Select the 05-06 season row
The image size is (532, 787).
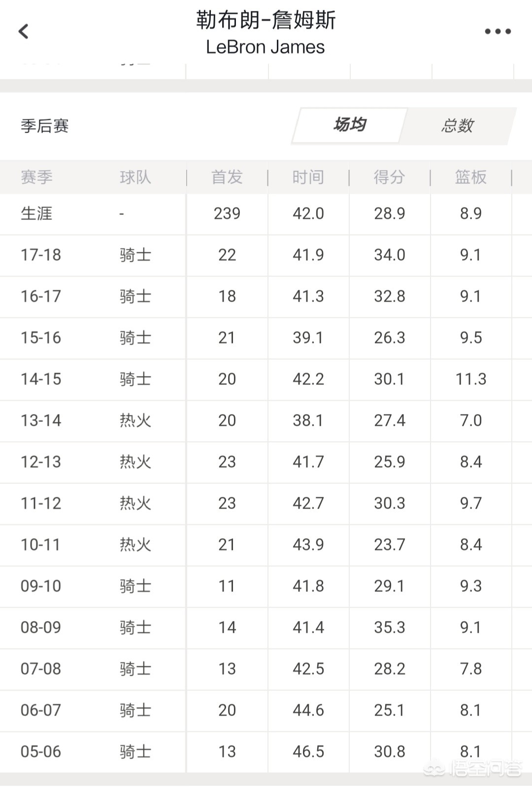pyautogui.click(x=266, y=752)
